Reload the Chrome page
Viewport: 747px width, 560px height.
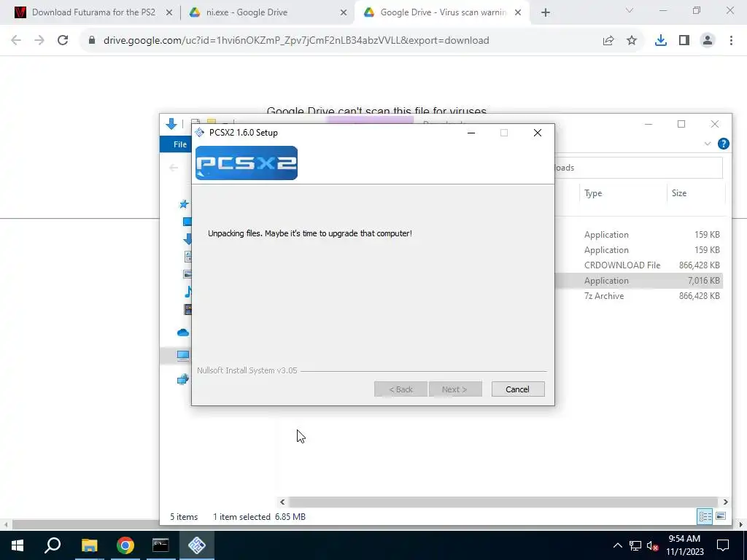(x=63, y=41)
